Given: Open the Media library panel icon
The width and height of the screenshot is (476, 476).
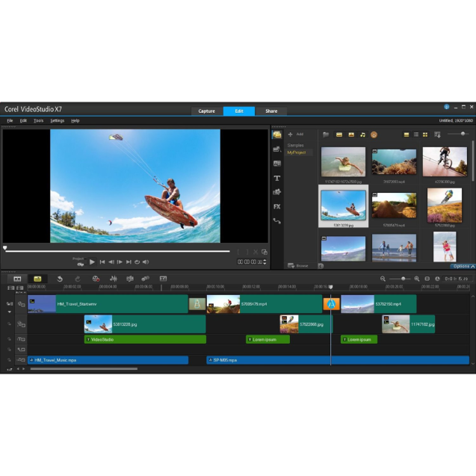Looking at the screenshot, I should (x=276, y=135).
